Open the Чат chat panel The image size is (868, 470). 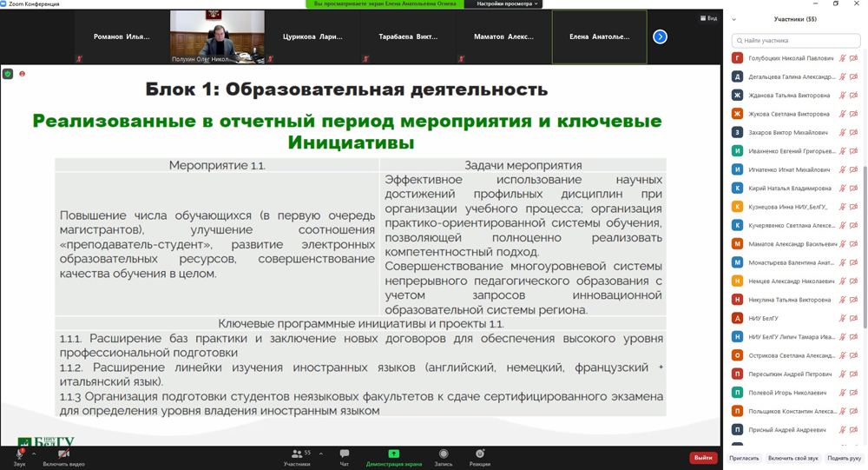pyautogui.click(x=345, y=453)
